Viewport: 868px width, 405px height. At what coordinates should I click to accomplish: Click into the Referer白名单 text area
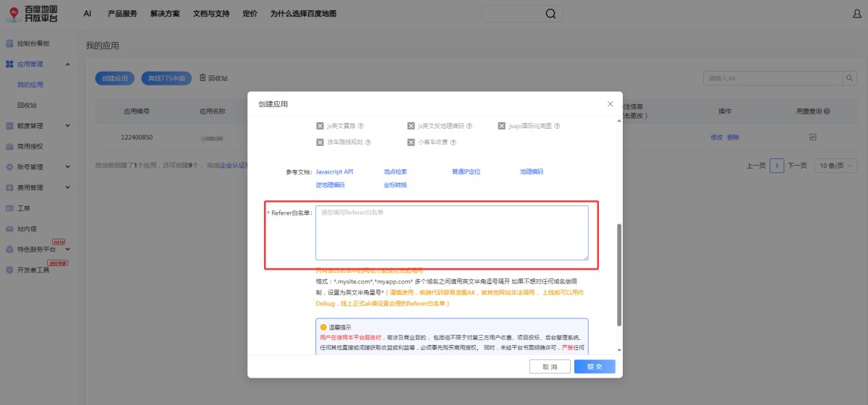(x=451, y=233)
